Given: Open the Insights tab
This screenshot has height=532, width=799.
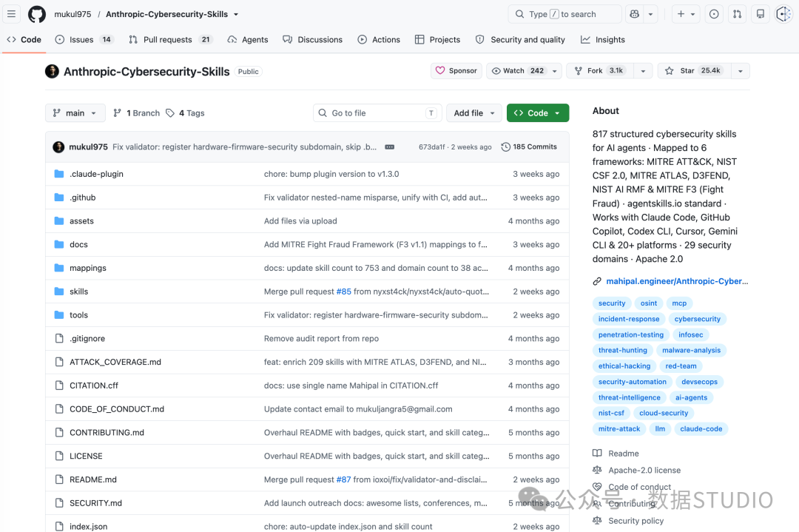Looking at the screenshot, I should click(x=603, y=40).
